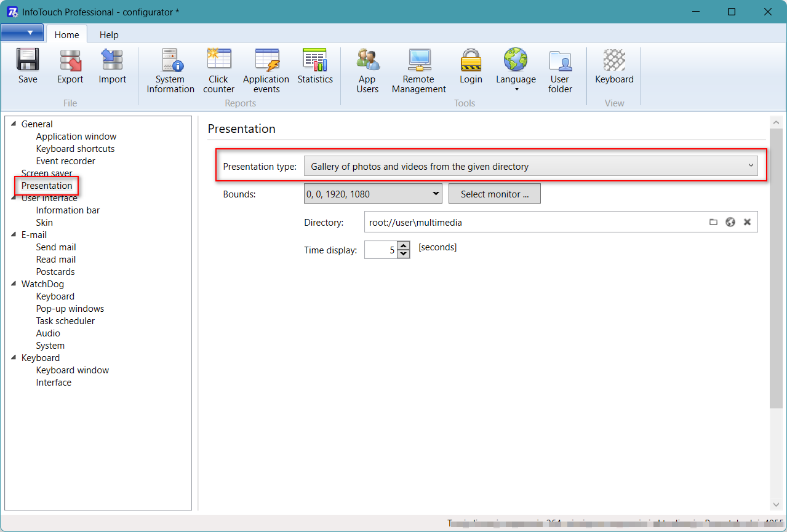Open the blue application menu button
Image resolution: width=787 pixels, height=532 pixels.
[x=22, y=33]
